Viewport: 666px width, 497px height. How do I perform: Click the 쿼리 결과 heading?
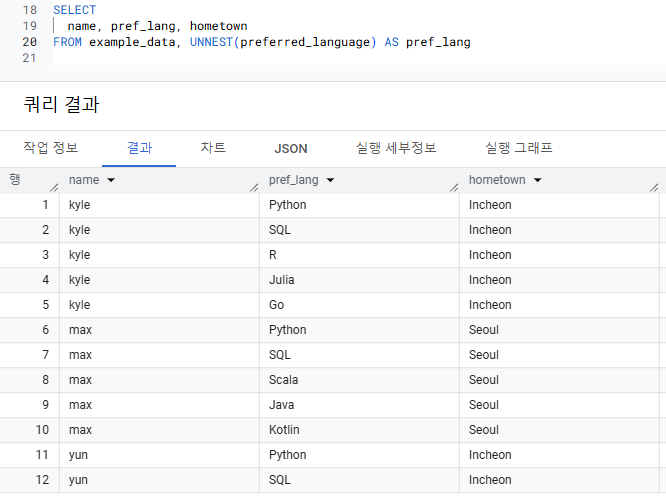pyautogui.click(x=61, y=104)
